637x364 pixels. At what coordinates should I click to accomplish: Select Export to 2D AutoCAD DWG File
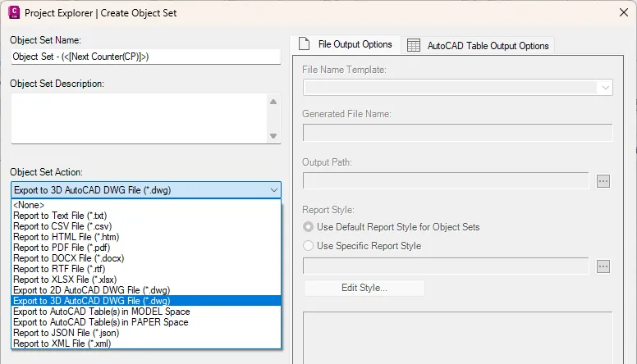click(91, 290)
